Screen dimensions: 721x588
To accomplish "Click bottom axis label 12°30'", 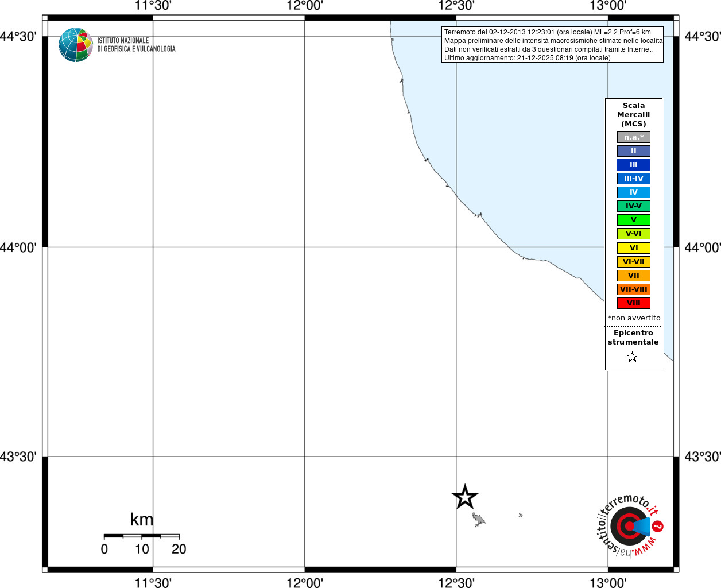I will coord(456,583).
